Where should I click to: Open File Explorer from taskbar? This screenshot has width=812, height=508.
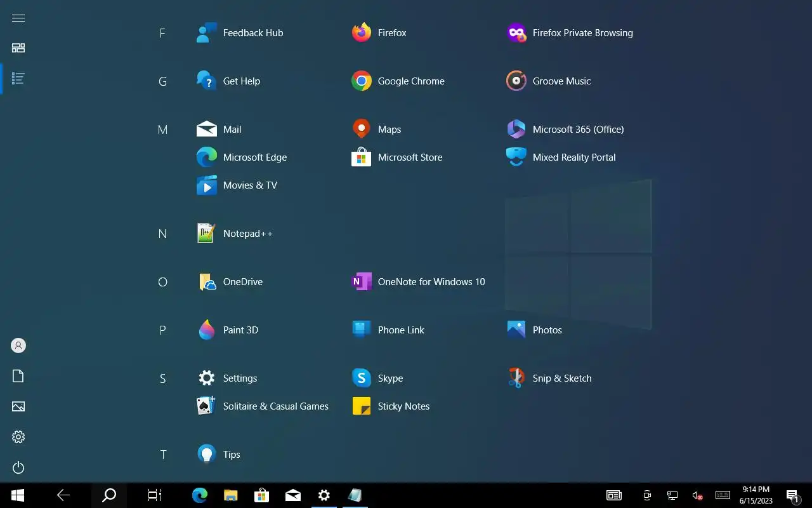(x=231, y=495)
